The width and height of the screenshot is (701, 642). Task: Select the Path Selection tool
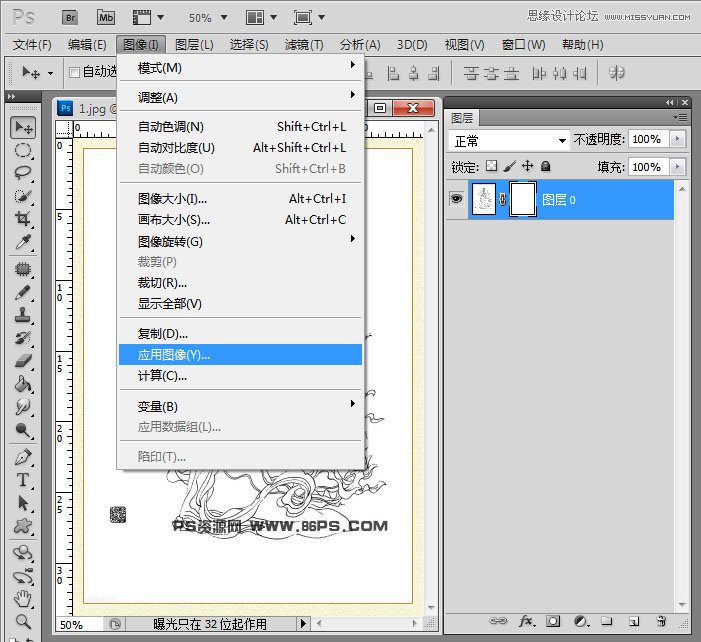(x=23, y=503)
